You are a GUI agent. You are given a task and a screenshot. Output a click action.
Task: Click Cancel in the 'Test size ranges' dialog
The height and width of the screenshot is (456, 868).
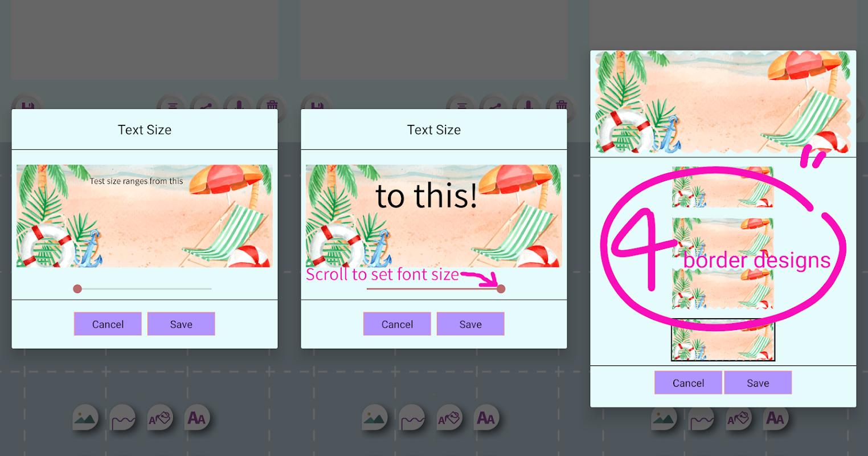108,324
